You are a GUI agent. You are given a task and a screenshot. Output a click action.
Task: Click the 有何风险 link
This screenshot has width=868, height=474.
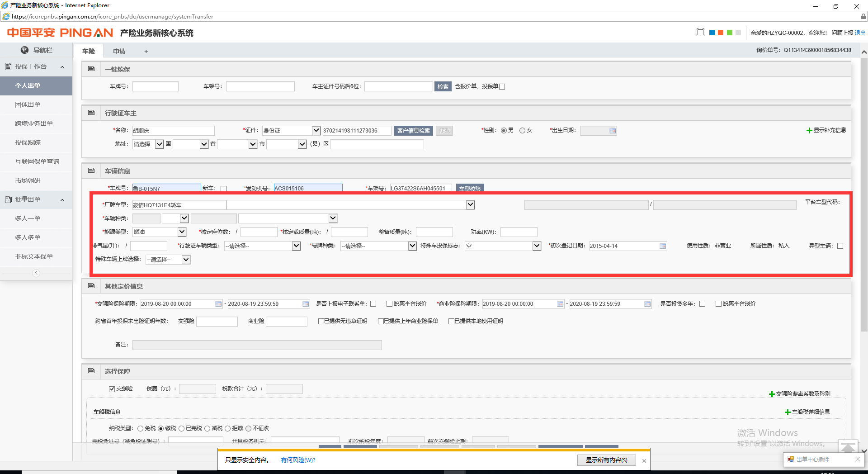click(298, 460)
